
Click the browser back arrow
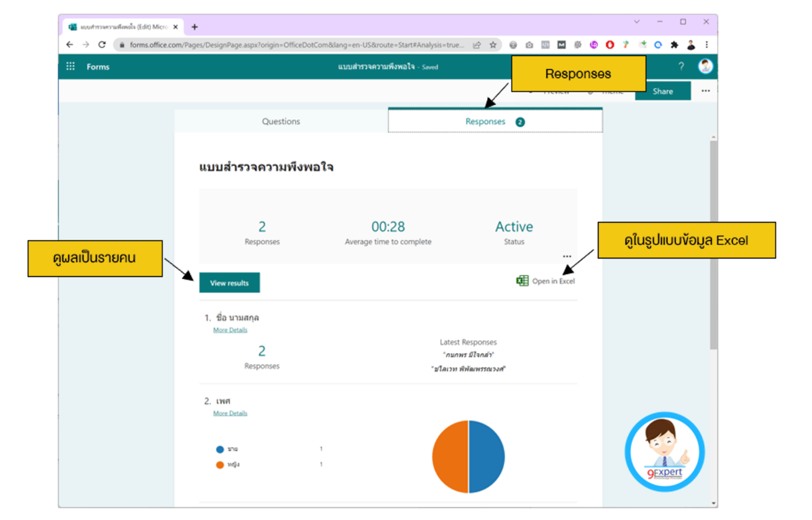point(70,45)
